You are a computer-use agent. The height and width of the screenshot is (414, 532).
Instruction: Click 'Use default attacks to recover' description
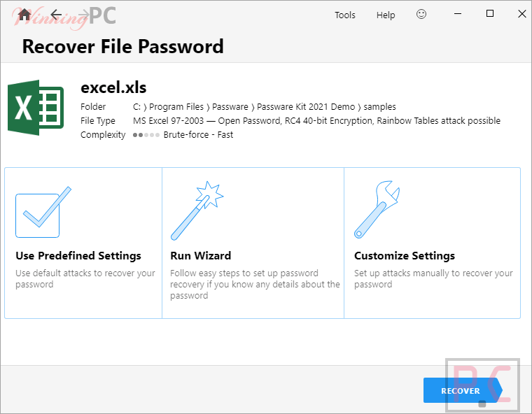point(85,278)
